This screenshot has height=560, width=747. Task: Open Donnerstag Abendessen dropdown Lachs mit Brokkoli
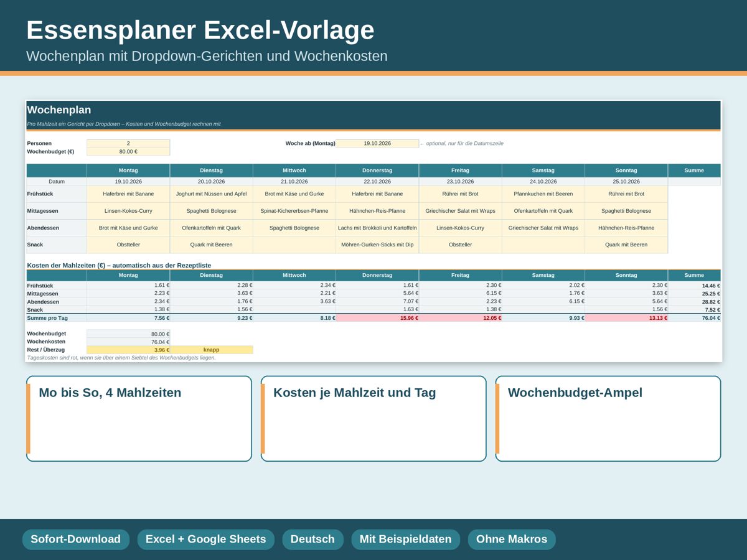377,228
